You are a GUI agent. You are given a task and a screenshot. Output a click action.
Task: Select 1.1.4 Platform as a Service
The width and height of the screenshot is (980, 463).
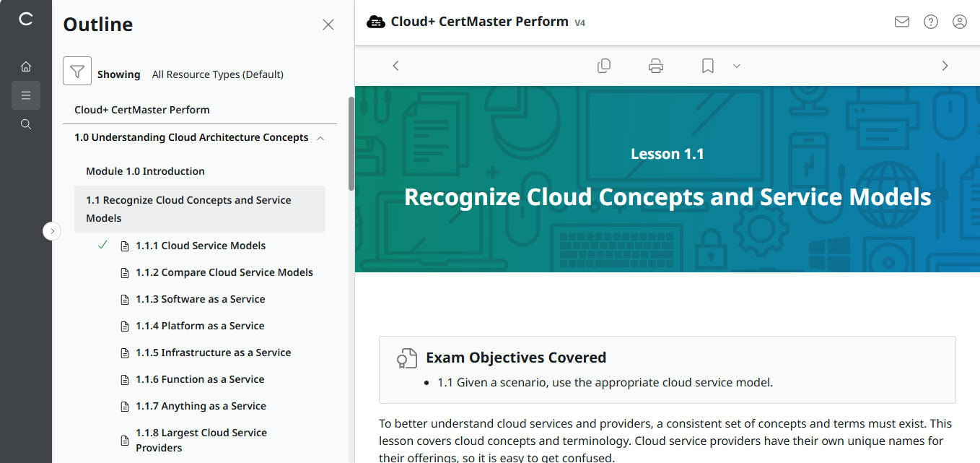200,325
